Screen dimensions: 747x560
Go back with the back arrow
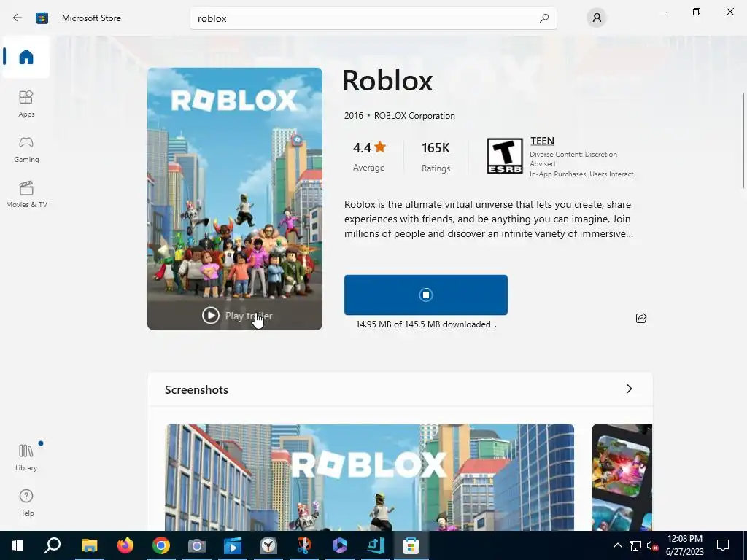(18, 18)
